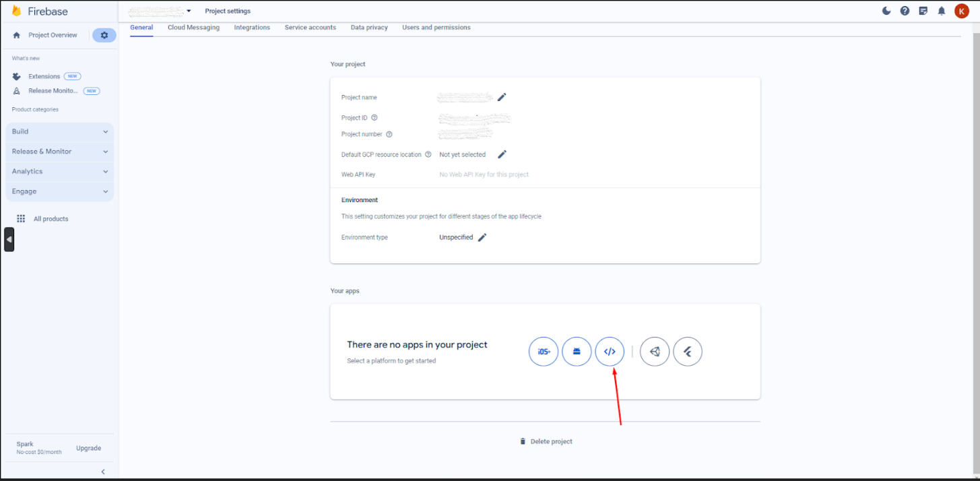Select the Android app platform icon
980x481 pixels.
(x=577, y=352)
